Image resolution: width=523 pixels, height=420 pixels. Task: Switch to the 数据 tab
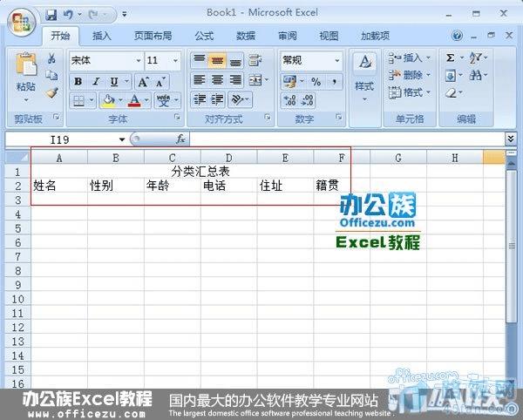click(246, 36)
